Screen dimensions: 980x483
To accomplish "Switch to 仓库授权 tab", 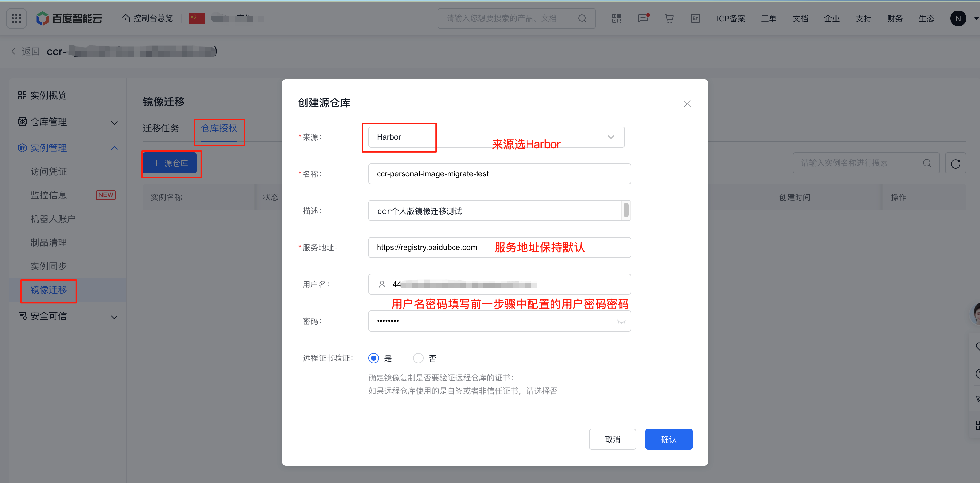I will coord(219,128).
